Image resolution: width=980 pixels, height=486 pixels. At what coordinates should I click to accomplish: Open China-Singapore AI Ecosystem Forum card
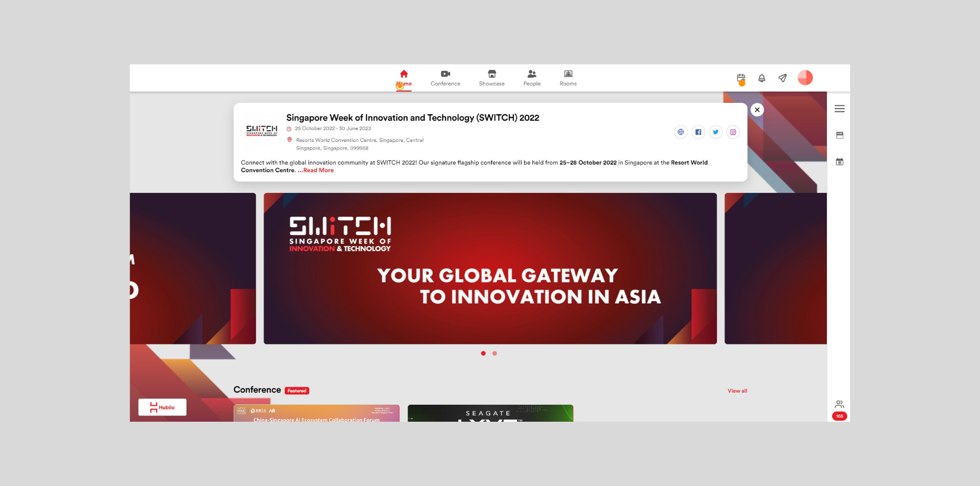(x=317, y=413)
